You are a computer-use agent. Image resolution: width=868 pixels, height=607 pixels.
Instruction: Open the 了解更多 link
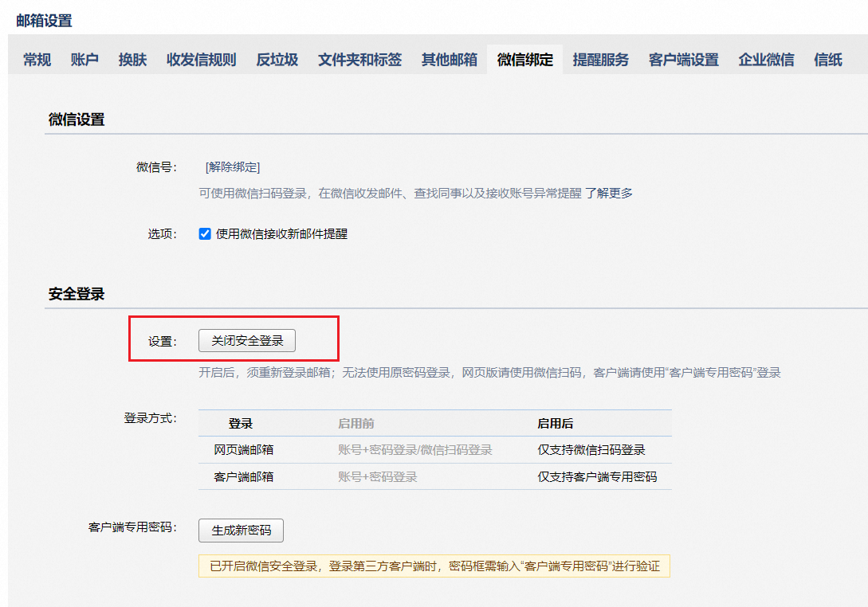(612, 194)
